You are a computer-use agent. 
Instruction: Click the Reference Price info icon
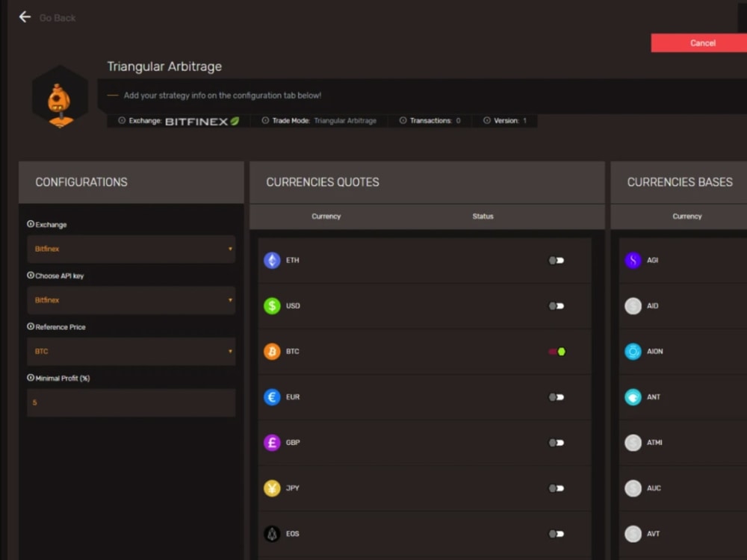[x=31, y=326]
